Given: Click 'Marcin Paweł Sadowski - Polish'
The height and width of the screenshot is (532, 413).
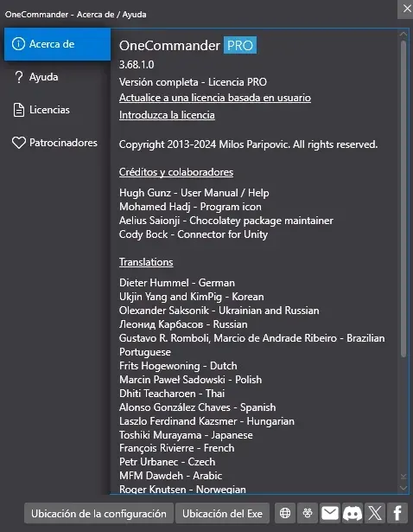Looking at the screenshot, I should click(x=190, y=380).
